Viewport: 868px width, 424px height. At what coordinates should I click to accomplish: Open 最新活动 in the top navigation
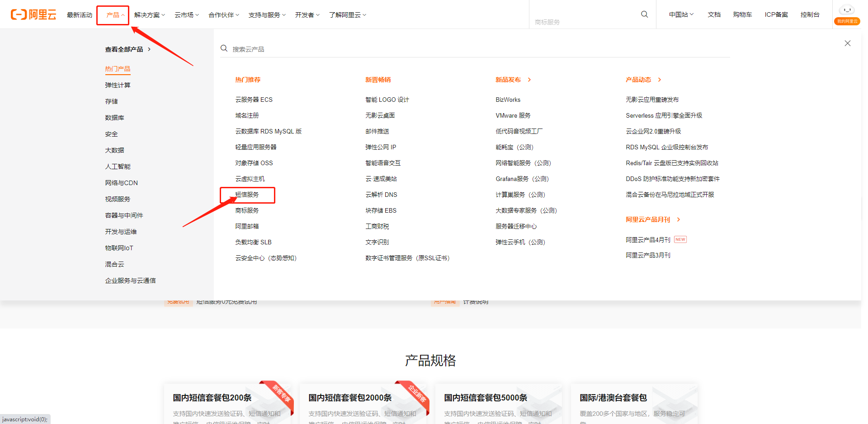[80, 15]
